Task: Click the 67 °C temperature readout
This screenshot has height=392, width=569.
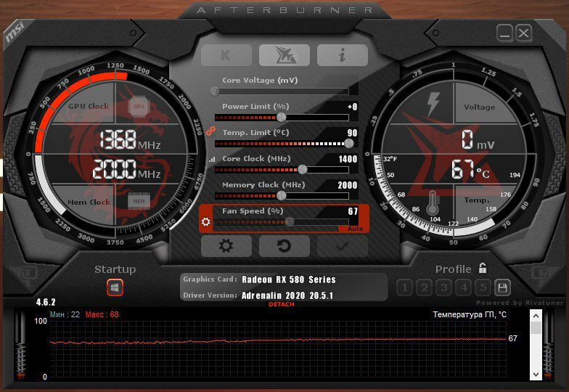Action: tap(470, 170)
